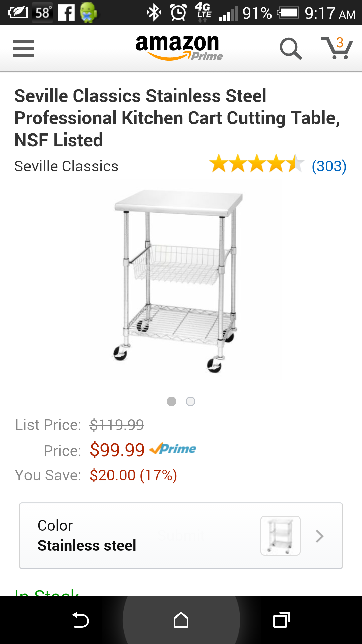The height and width of the screenshot is (644, 362).
Task: Tap the search magnifier icon
Action: pyautogui.click(x=291, y=49)
